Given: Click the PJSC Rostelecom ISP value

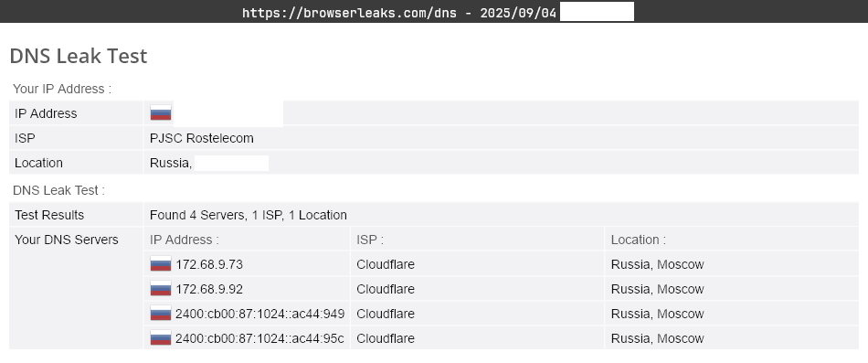Looking at the screenshot, I should point(202,139).
